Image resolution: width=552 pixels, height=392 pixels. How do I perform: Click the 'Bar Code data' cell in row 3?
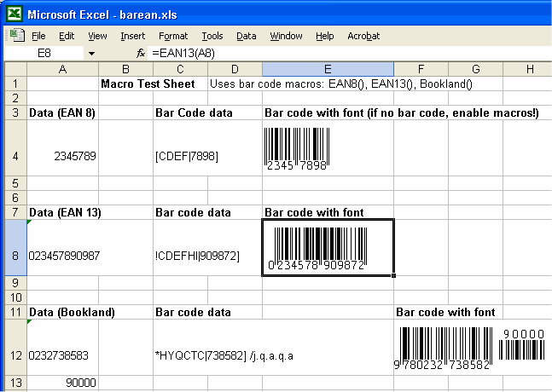(x=194, y=112)
